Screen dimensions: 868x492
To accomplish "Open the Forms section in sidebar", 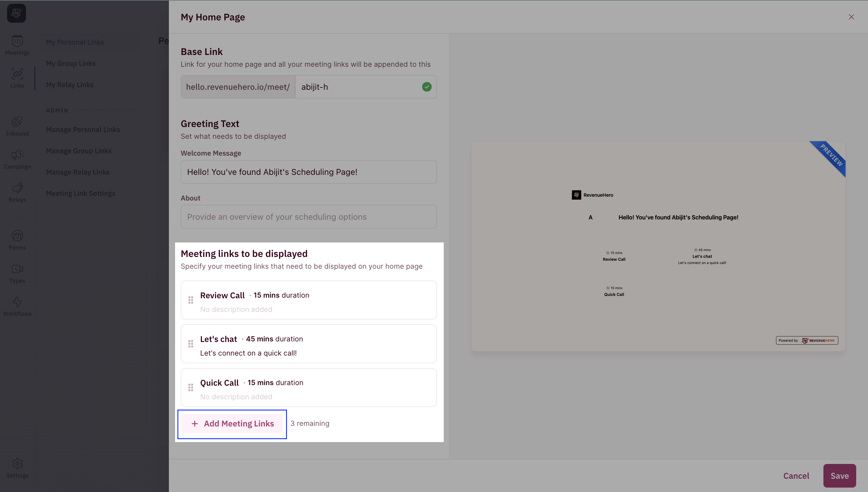I will (17, 240).
